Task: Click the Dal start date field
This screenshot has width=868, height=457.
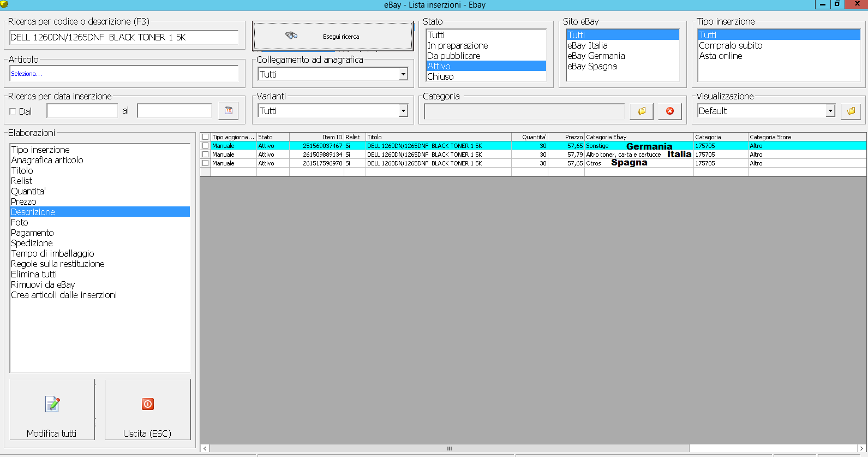Action: pos(82,111)
